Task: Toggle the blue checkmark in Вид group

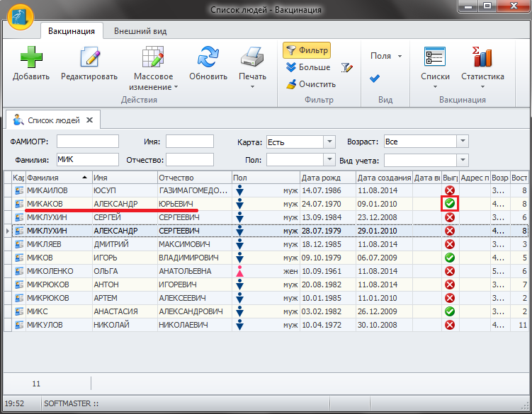Action: (x=375, y=79)
